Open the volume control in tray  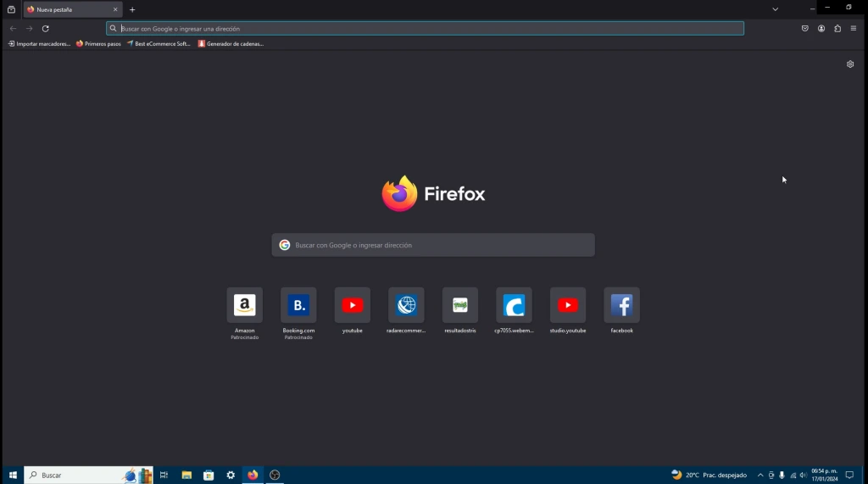[x=804, y=476]
